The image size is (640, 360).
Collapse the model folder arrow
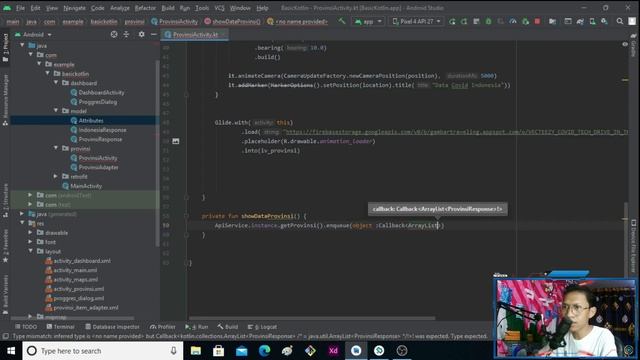(56, 110)
